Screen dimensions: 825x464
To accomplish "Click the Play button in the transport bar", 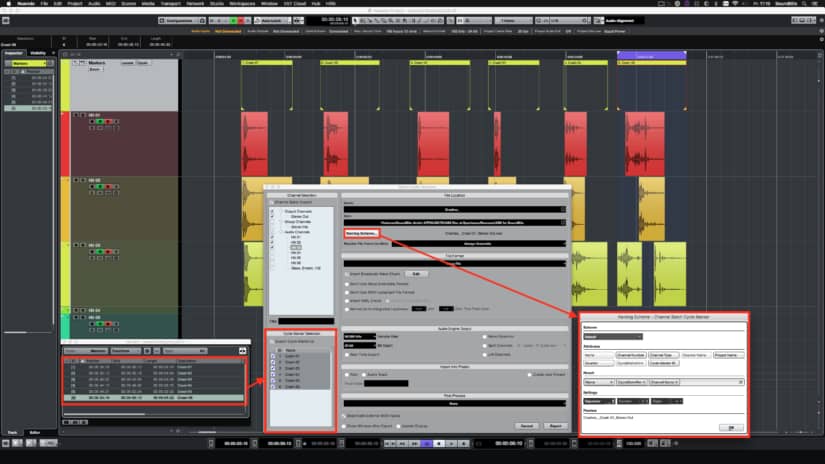I will click(x=451, y=443).
